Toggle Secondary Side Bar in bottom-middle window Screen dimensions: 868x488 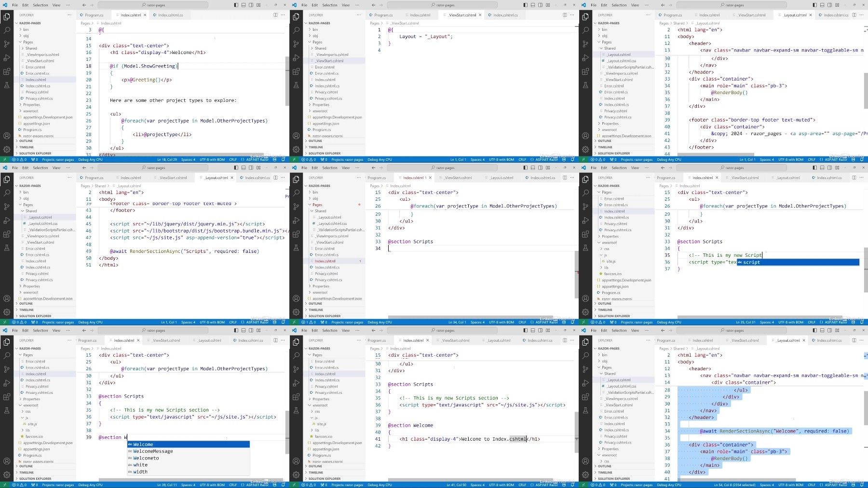tap(540, 330)
